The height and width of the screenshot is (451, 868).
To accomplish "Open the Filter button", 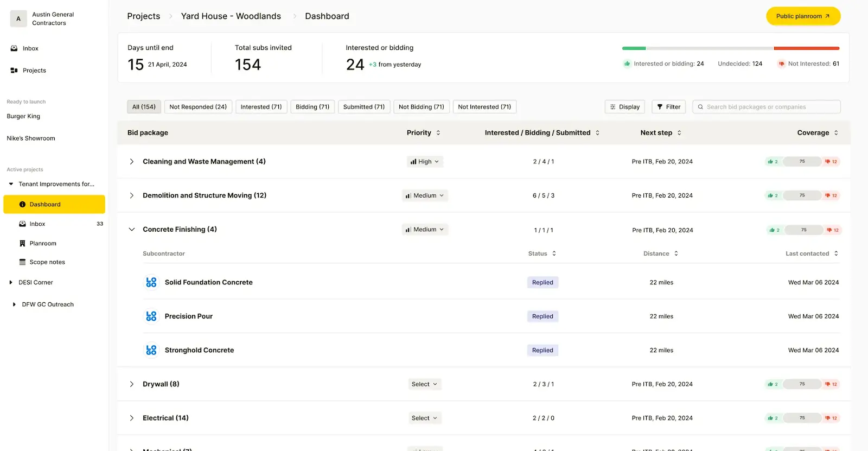I will (x=669, y=107).
